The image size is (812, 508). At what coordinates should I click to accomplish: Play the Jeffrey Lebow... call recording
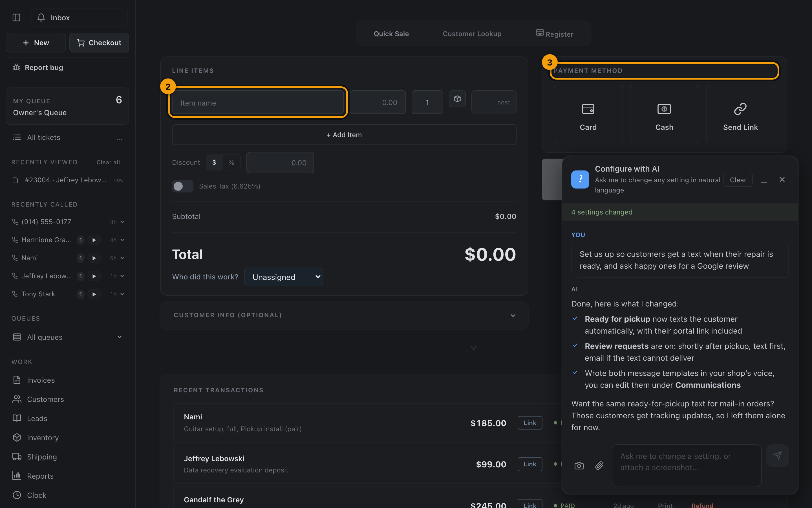pyautogui.click(x=94, y=276)
